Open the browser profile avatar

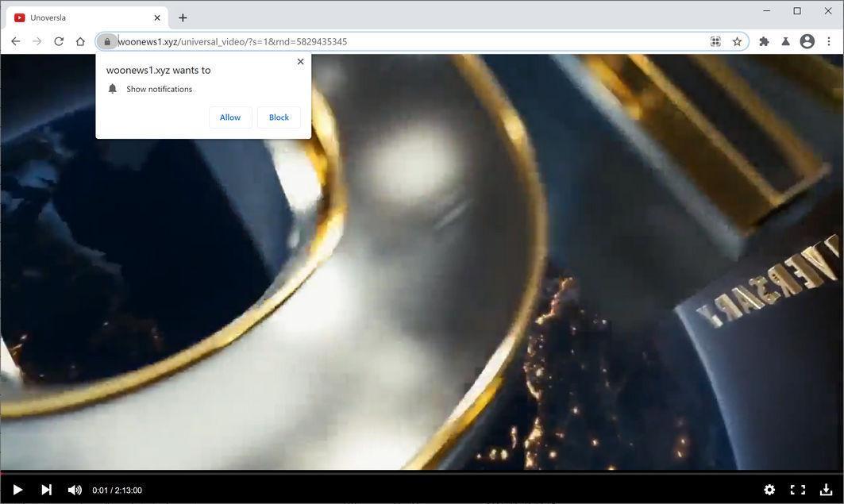pos(807,41)
